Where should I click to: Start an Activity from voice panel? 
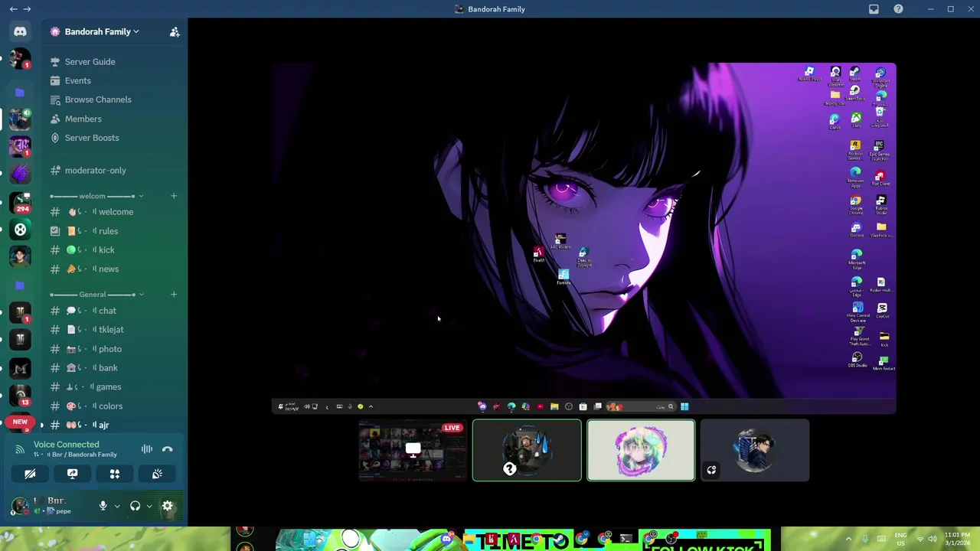115,474
